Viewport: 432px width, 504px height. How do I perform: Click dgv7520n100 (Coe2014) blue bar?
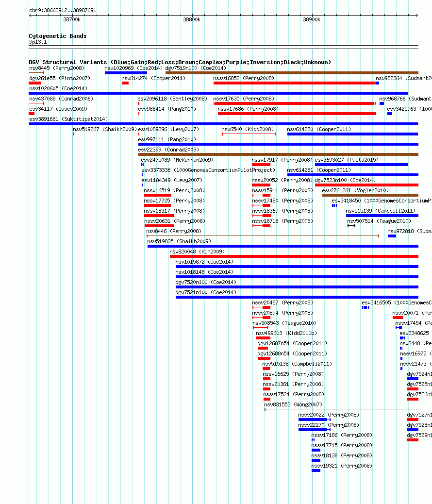pos(297,287)
